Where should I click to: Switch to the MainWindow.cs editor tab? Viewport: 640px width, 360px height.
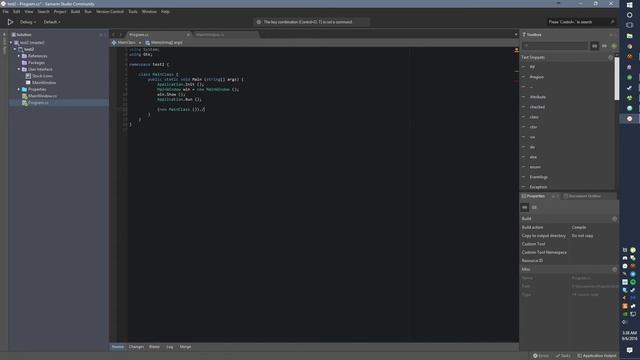226,35
